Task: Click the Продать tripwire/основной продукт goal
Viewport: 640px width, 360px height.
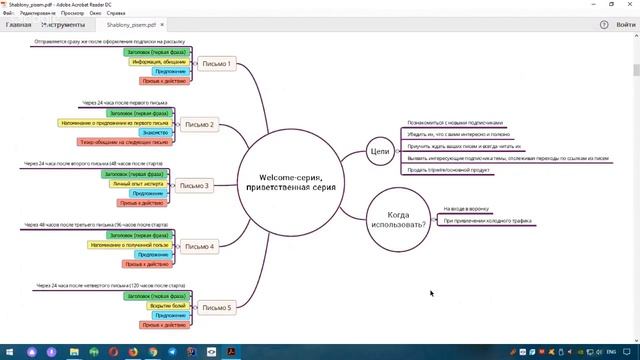Action: [448, 170]
